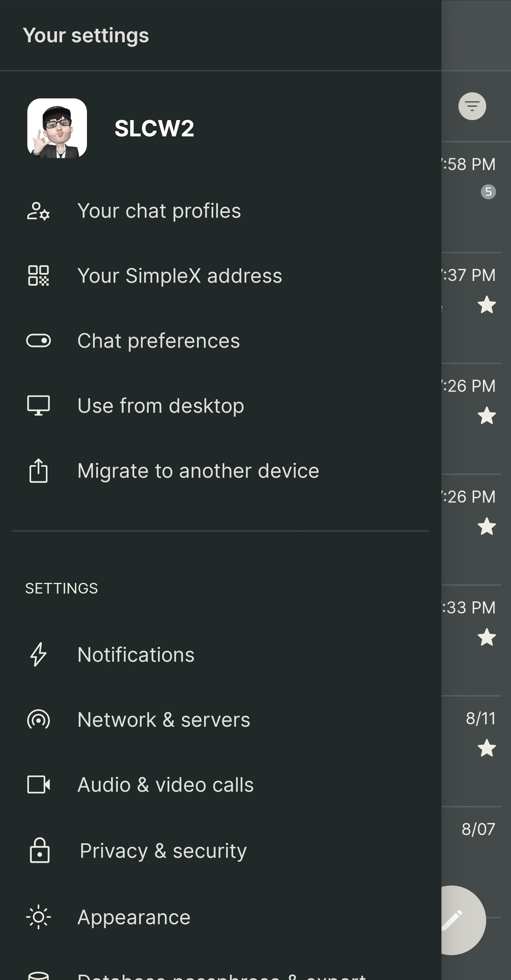The width and height of the screenshot is (511, 980).
Task: Tap the chat profiles person-gear icon
Action: coord(38,211)
